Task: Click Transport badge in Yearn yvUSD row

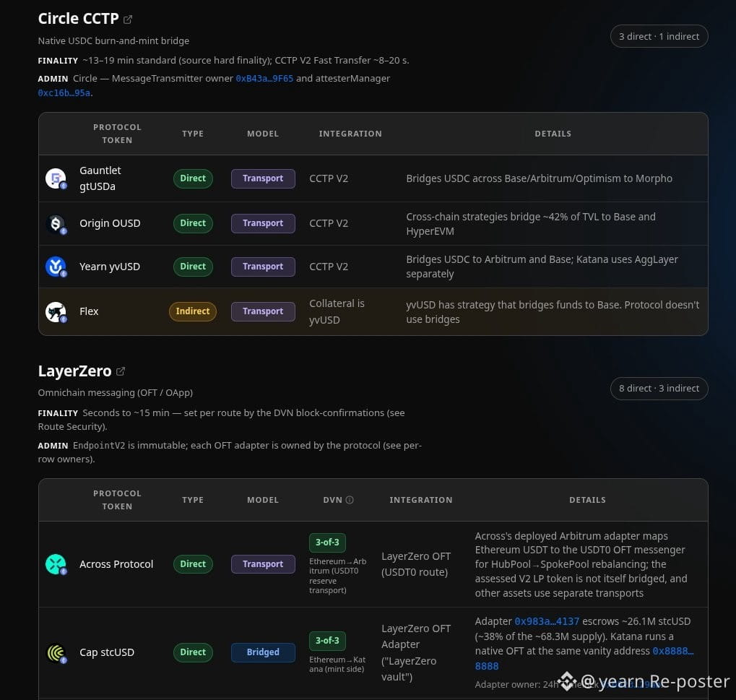Action: pyautogui.click(x=263, y=267)
